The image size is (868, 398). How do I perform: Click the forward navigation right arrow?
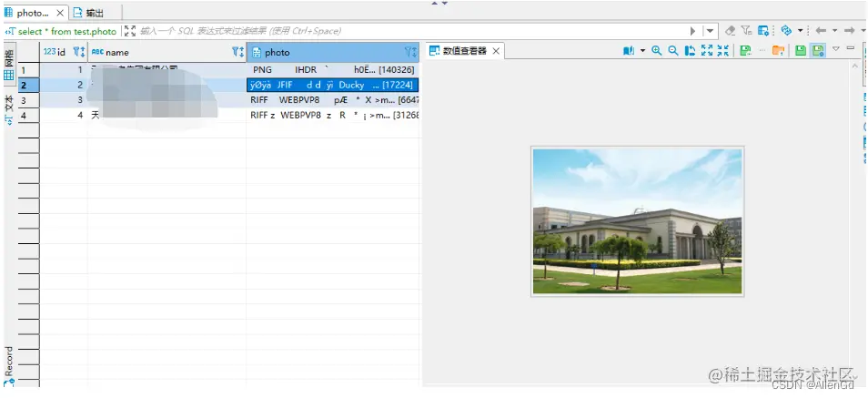(x=849, y=30)
